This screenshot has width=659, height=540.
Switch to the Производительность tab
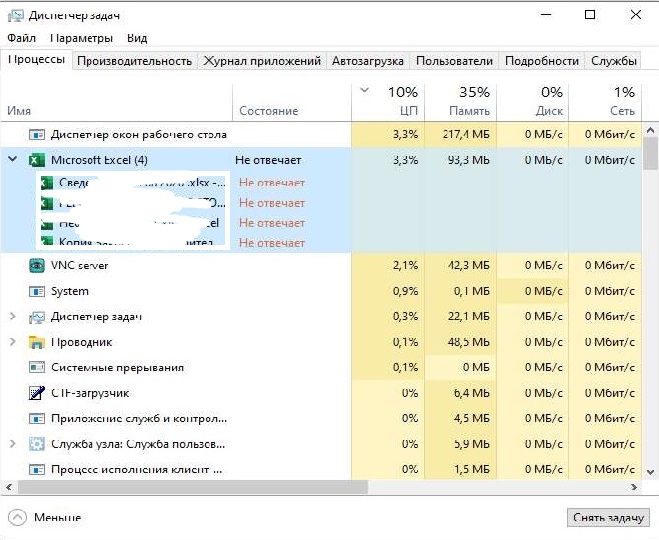pos(134,61)
